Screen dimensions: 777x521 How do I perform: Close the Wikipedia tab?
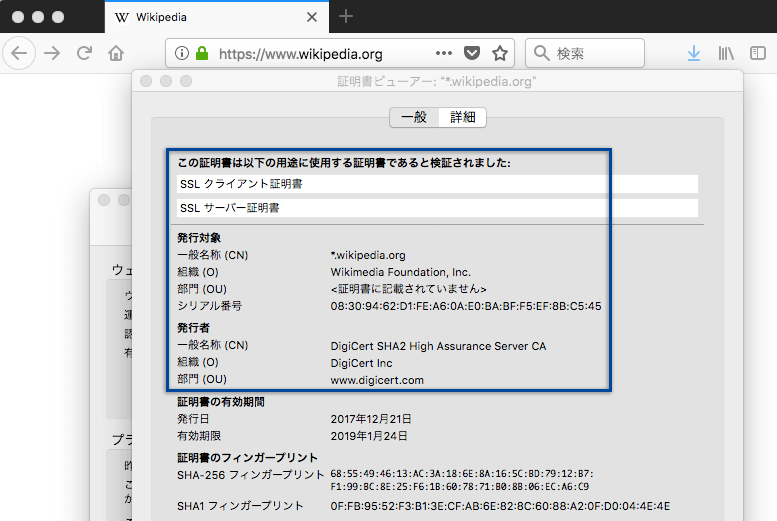pos(312,17)
